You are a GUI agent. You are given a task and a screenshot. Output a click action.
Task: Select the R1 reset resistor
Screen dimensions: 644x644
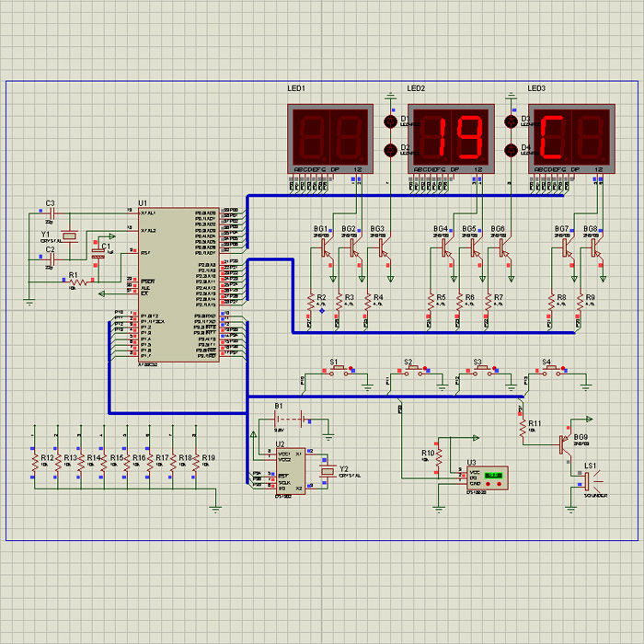78,282
